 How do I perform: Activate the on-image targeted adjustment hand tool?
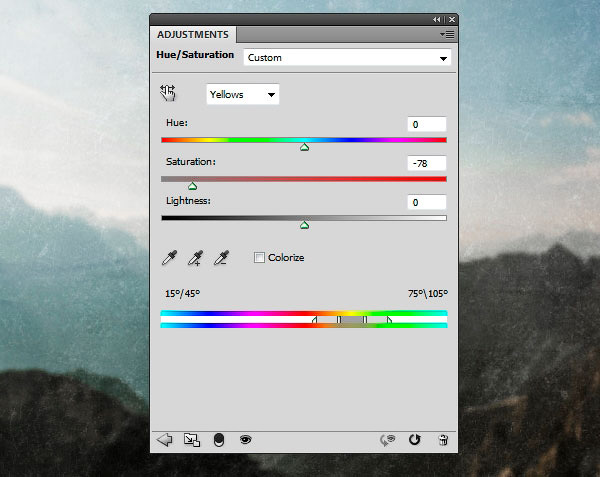pyautogui.click(x=168, y=93)
